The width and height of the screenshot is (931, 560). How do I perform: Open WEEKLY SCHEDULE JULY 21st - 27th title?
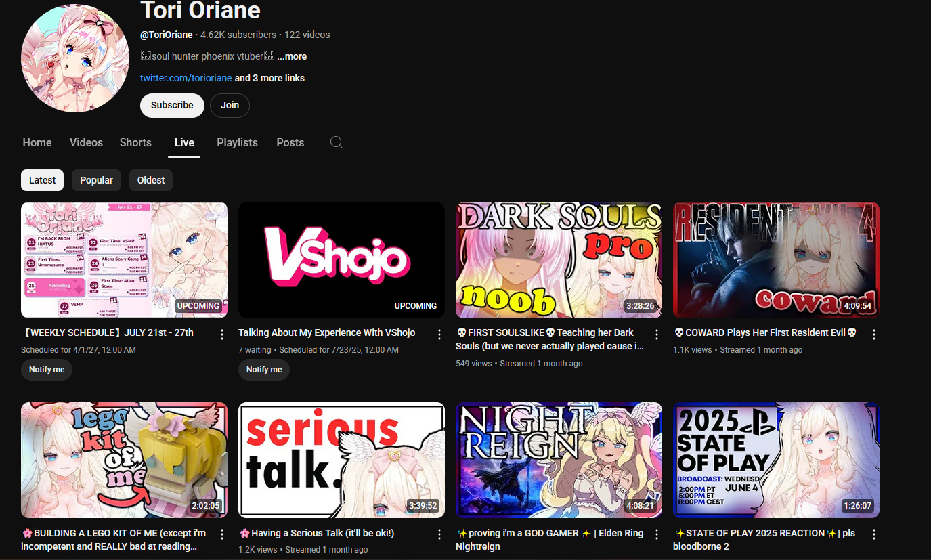pos(107,332)
